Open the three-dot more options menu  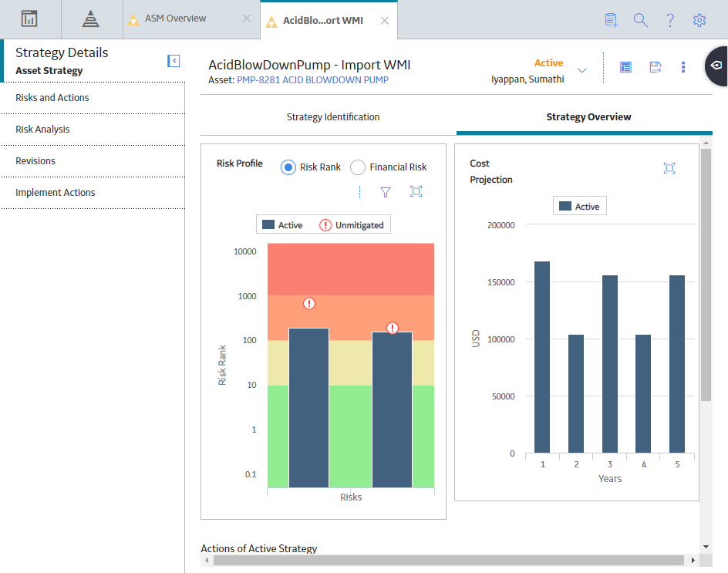point(683,67)
